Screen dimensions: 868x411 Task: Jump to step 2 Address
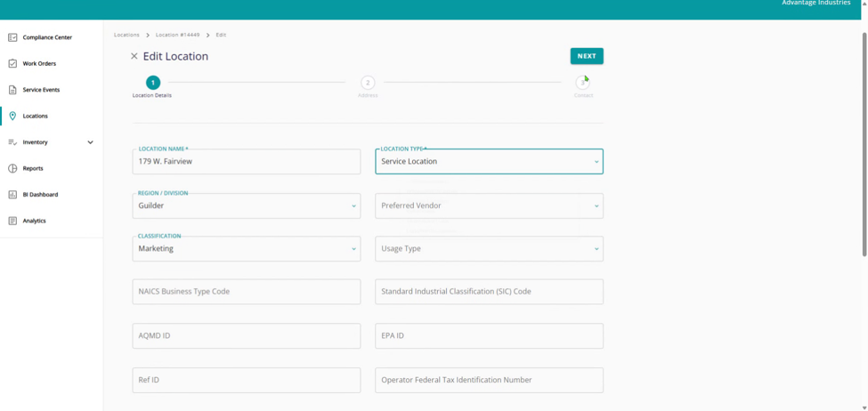(368, 83)
